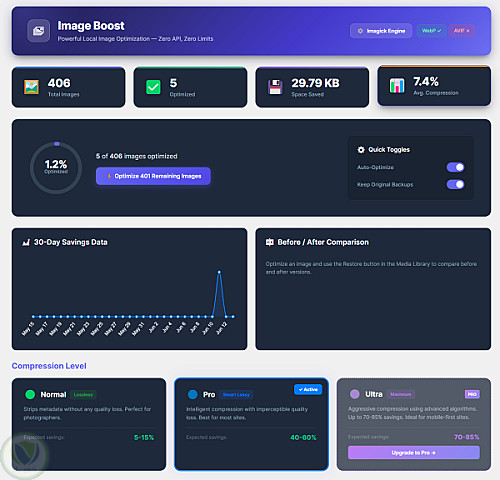Click the Total Images picture icon

tap(31, 87)
